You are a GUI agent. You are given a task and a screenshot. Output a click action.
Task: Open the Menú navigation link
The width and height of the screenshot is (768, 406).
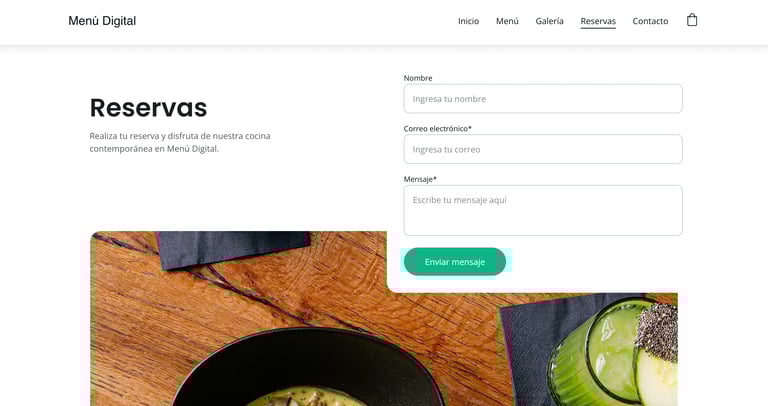tap(507, 21)
